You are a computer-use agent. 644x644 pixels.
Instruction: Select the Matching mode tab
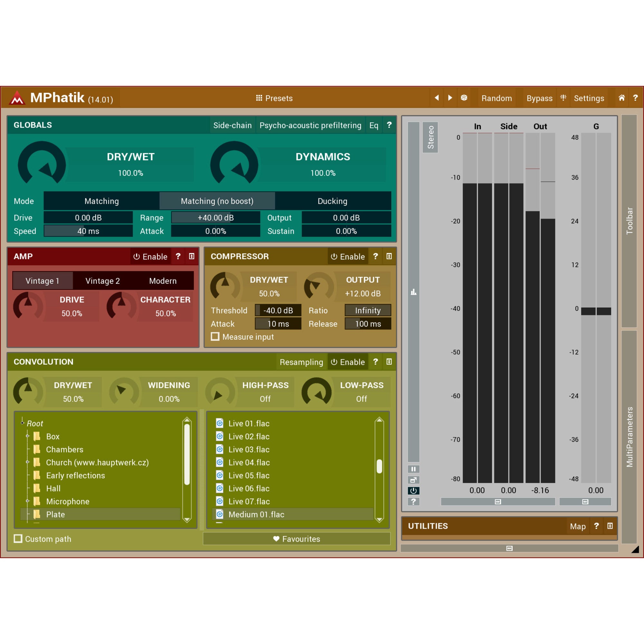[102, 201]
